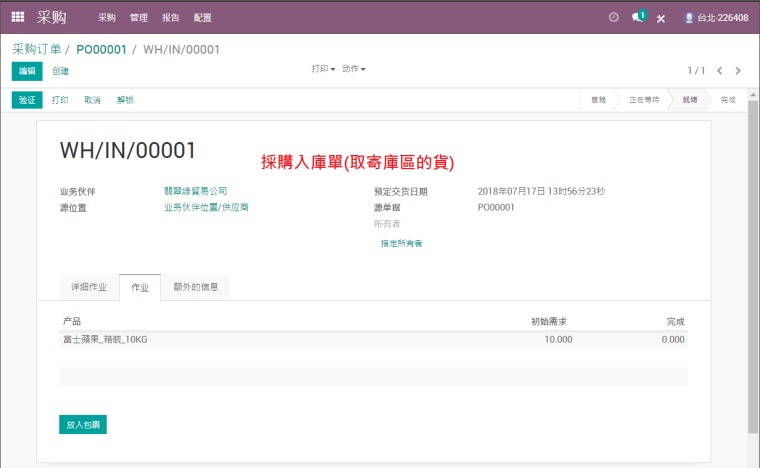This screenshot has width=760, height=468.
Task: Click the 编辑 button
Action: (x=27, y=71)
